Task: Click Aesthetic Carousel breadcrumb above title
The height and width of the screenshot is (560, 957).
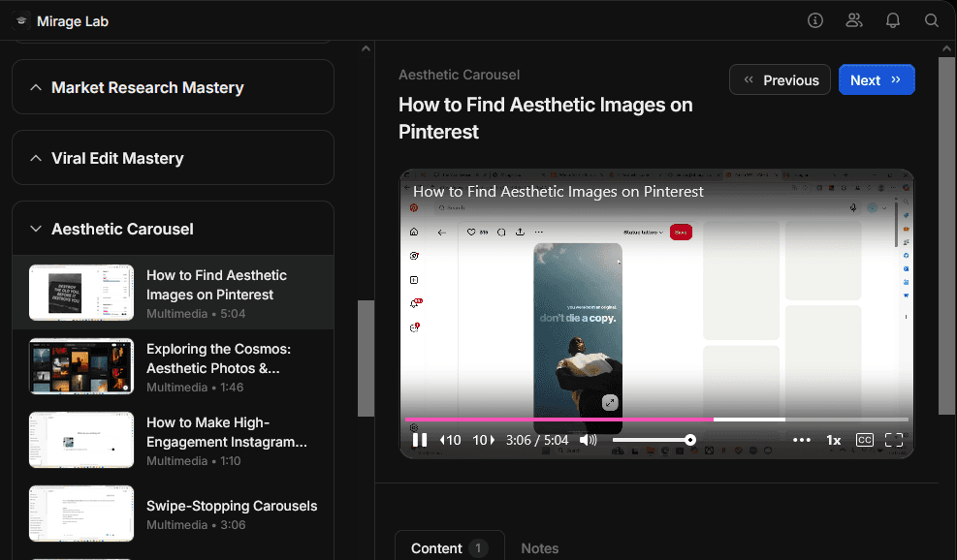Action: pyautogui.click(x=459, y=75)
